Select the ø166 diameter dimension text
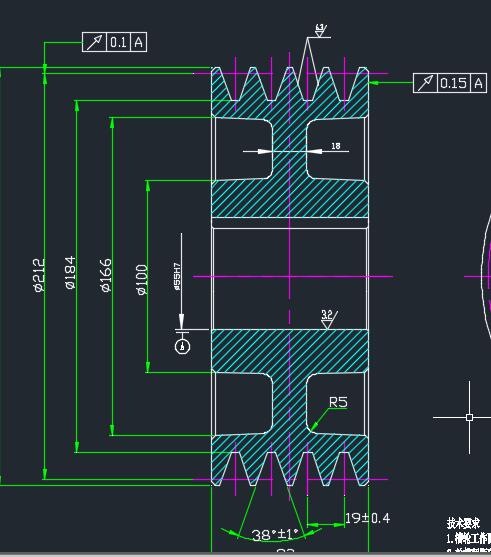 pos(106,275)
